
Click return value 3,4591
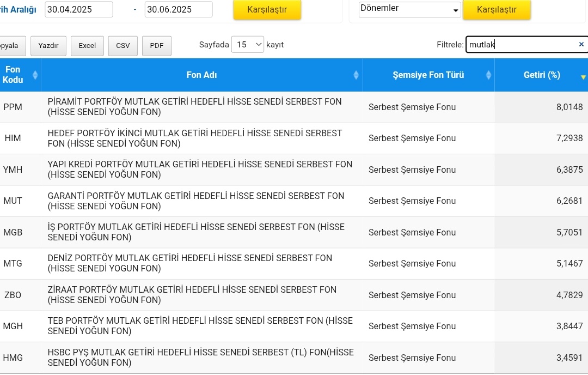[569, 358]
